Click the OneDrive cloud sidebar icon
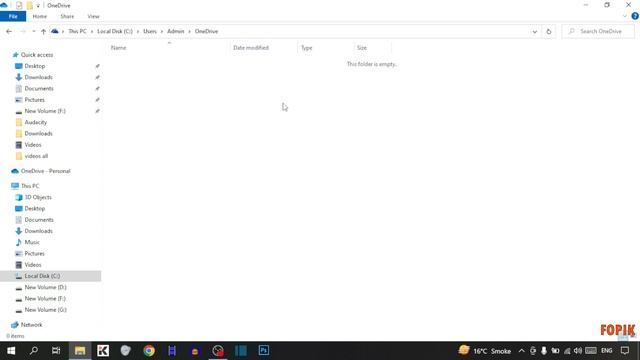The width and height of the screenshot is (640, 360). coord(15,171)
